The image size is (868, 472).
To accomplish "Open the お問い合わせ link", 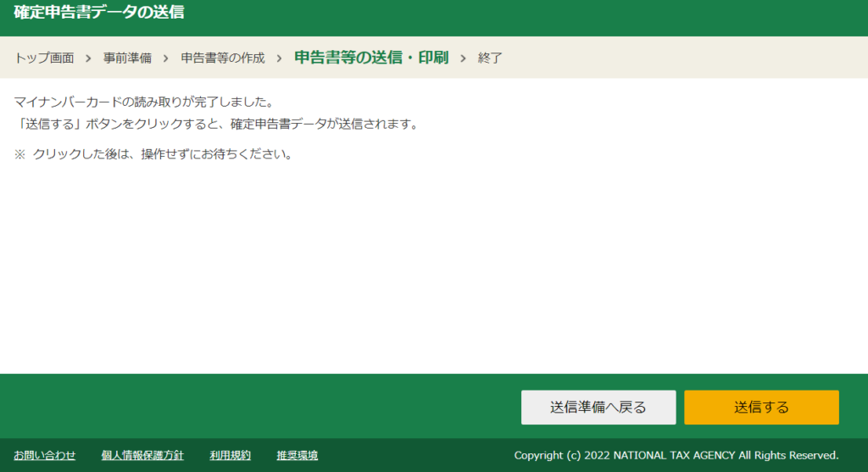I will [x=45, y=455].
